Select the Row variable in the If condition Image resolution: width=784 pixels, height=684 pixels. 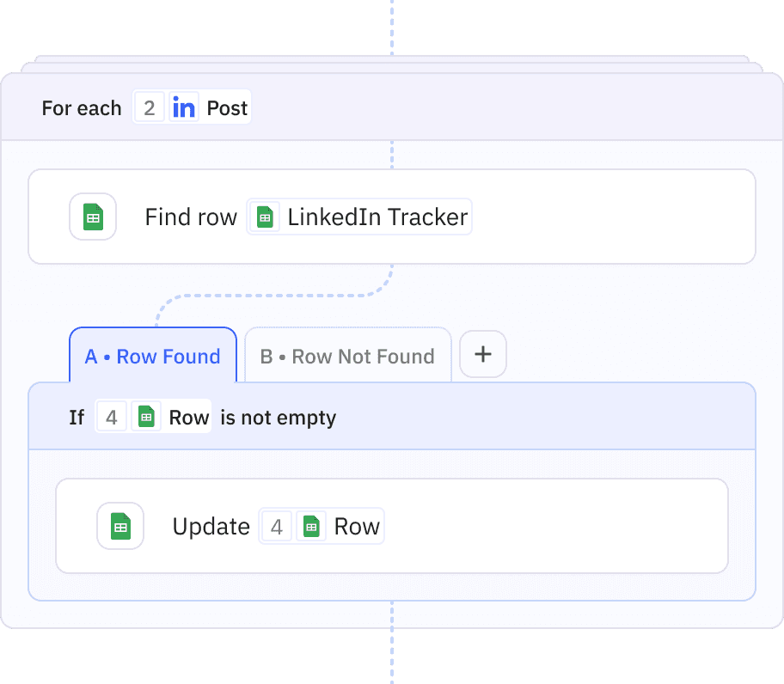189,418
